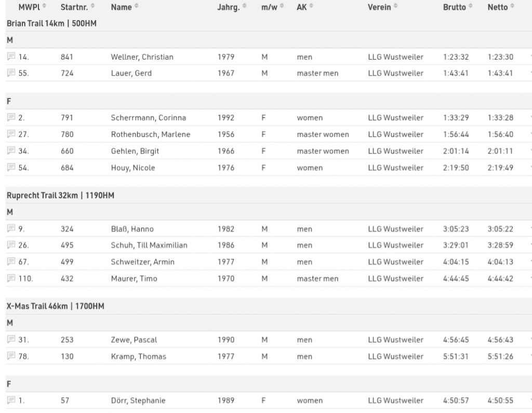532x413 pixels.
Task: Click comment icon beside Wellner, Christian
Action: click(x=11, y=57)
